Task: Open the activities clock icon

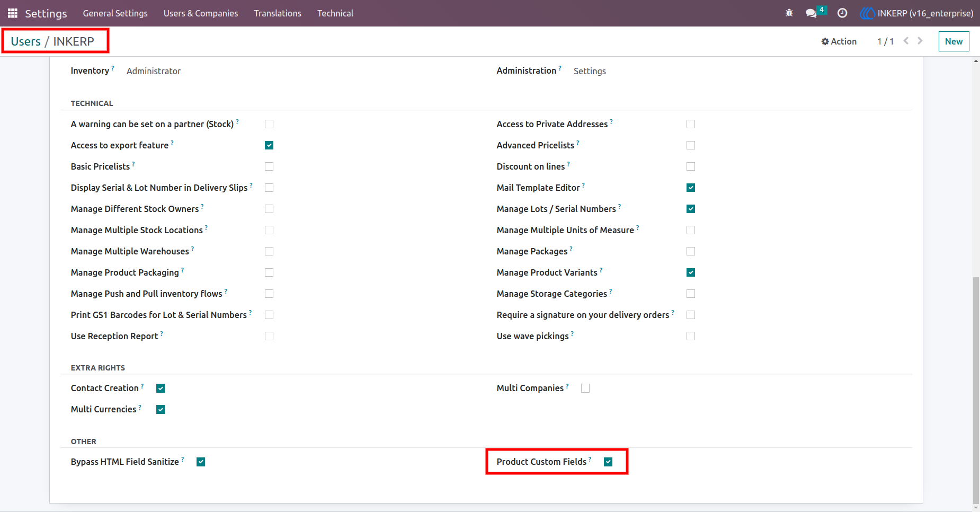Action: (842, 13)
